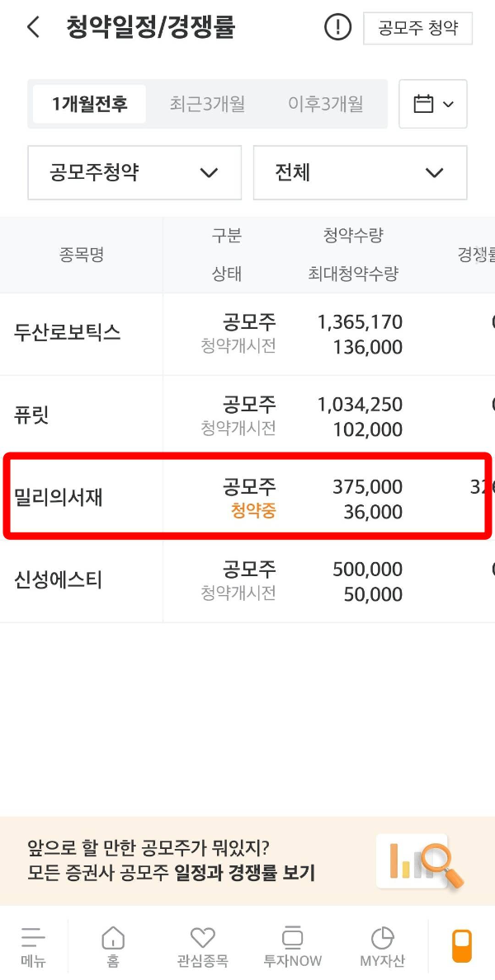Open the 메뉴 icon in bottom navigation
This screenshot has width=495, height=980.
[x=33, y=945]
